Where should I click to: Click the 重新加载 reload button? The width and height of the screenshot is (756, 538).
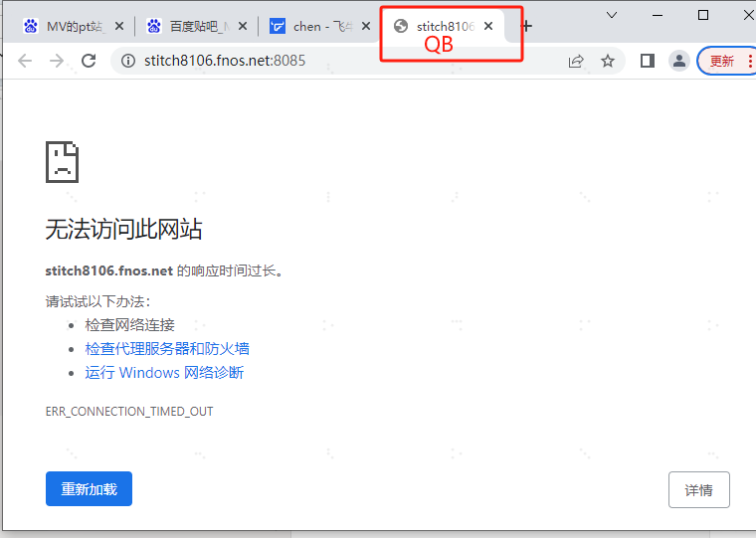(89, 489)
